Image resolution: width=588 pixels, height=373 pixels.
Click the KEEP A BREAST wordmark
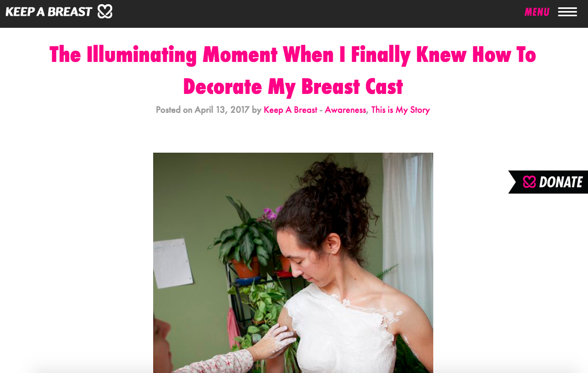click(x=49, y=12)
